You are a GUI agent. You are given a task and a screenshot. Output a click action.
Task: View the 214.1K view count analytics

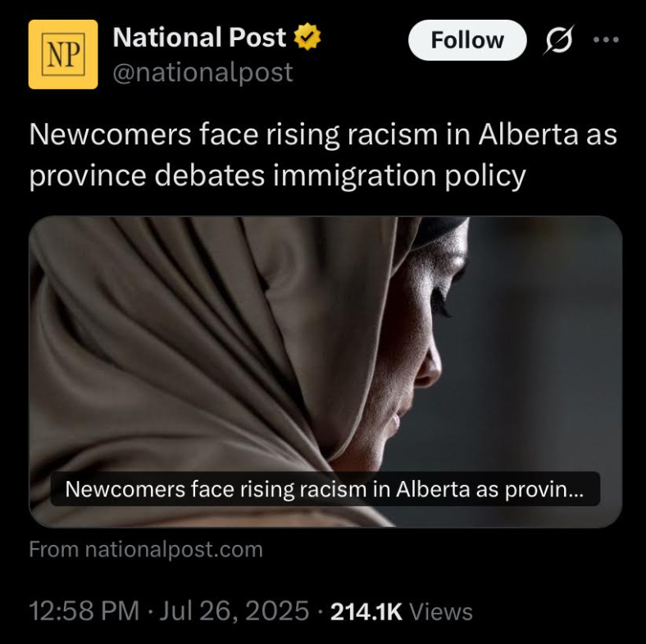[x=366, y=611]
